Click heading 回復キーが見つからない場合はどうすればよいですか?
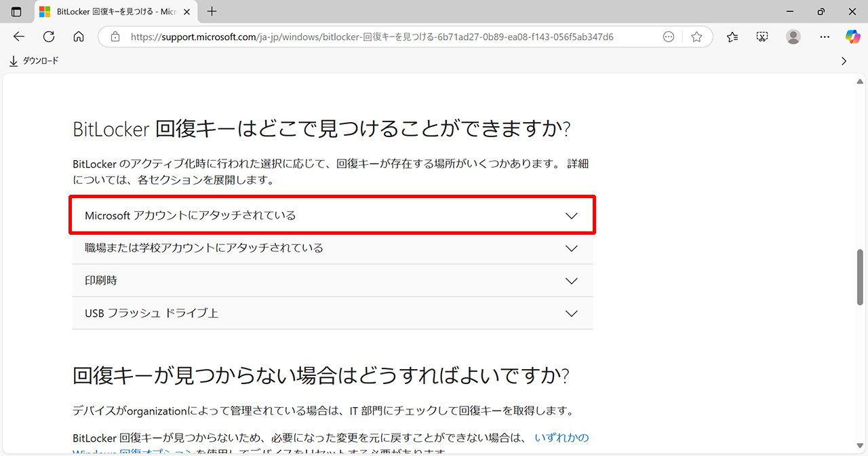Image resolution: width=868 pixels, height=456 pixels. point(321,375)
